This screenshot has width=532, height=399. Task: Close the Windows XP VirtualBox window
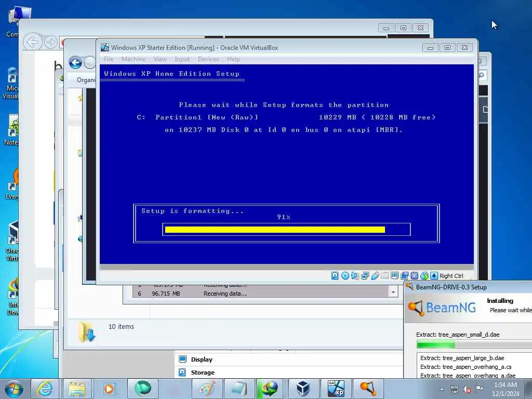coord(465,48)
